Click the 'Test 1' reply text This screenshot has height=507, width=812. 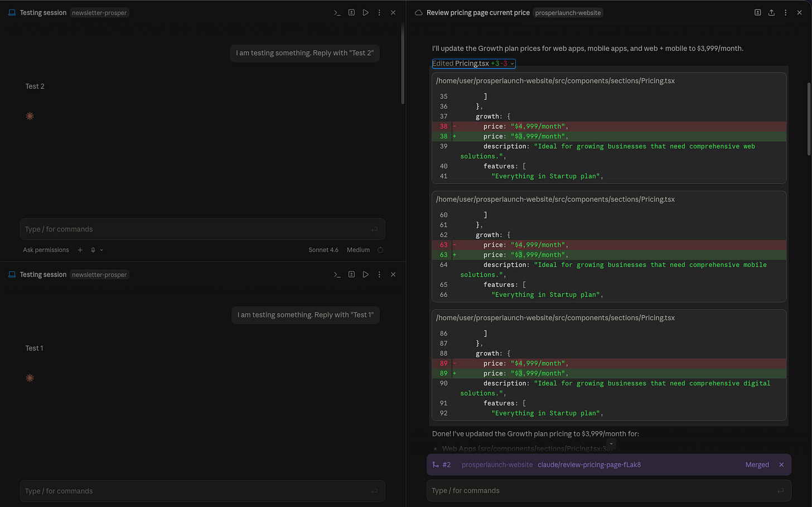click(x=34, y=349)
